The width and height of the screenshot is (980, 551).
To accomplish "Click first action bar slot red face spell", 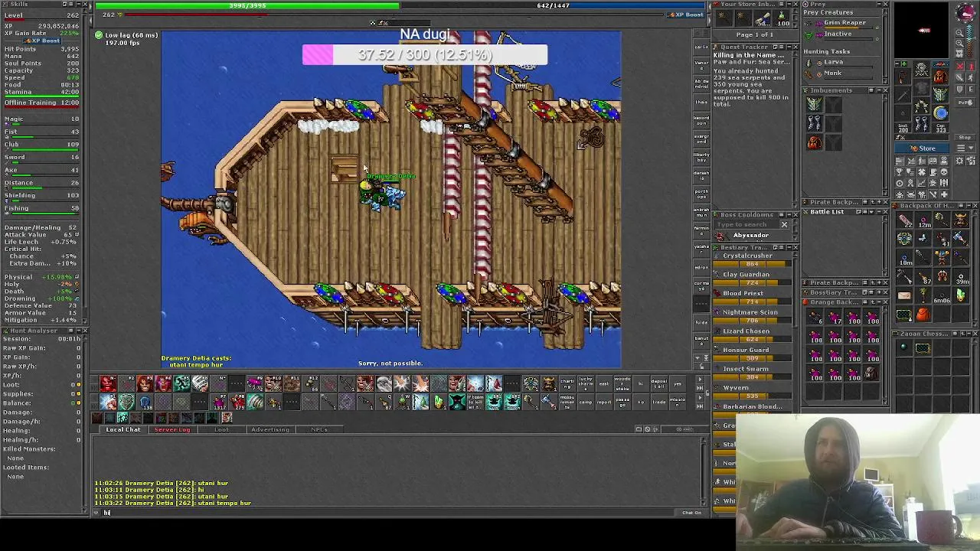I will (108, 383).
